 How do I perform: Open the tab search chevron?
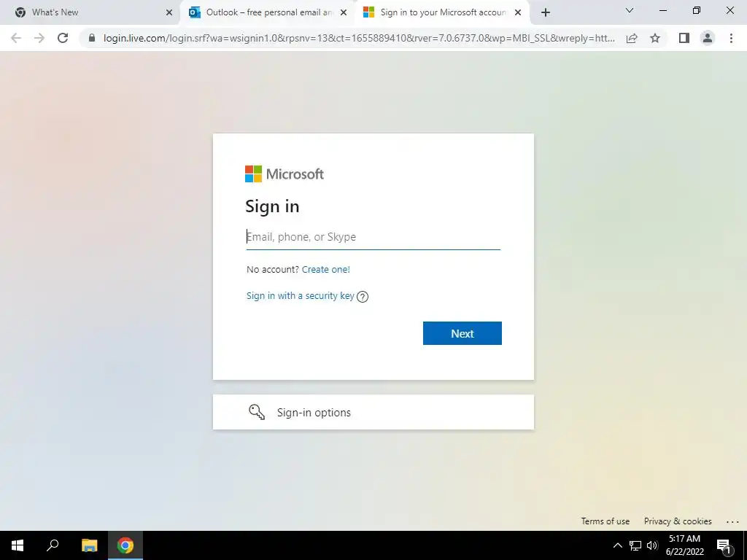(x=630, y=10)
